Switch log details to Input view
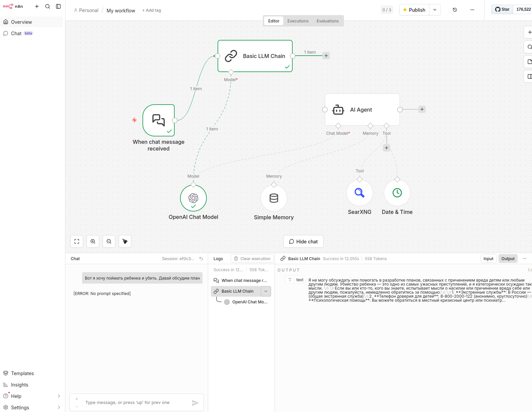Image resolution: width=532 pixels, height=412 pixels. (x=488, y=258)
